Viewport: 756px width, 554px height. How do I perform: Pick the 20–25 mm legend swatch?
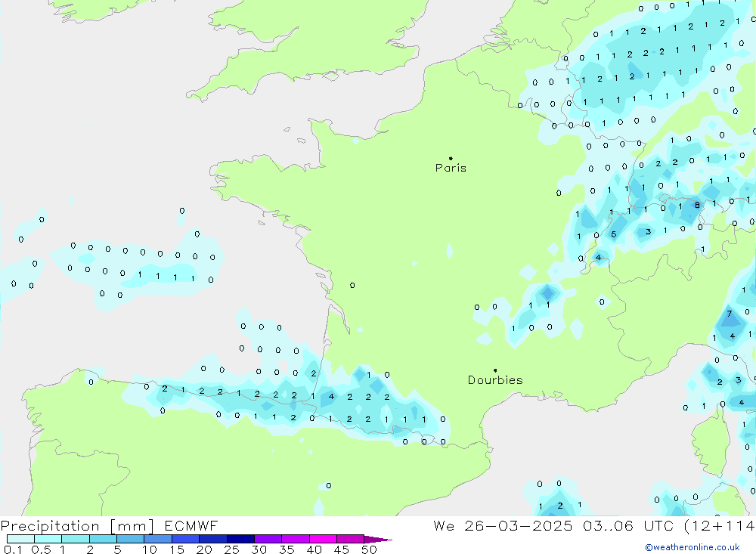click(x=212, y=539)
